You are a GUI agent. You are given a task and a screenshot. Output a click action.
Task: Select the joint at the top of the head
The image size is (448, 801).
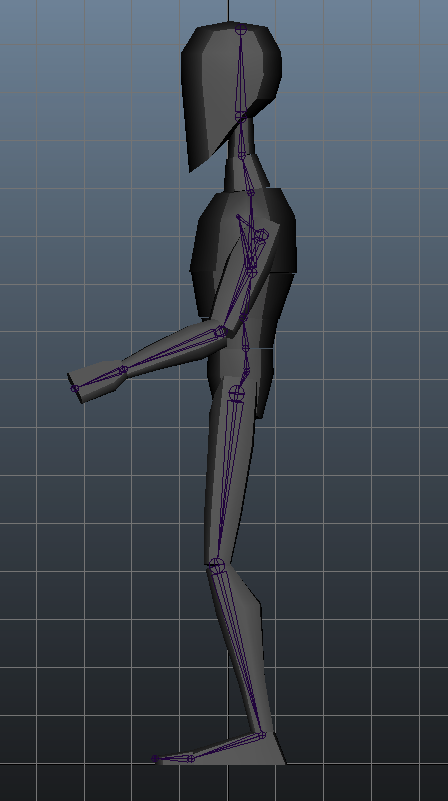pyautogui.click(x=241, y=29)
